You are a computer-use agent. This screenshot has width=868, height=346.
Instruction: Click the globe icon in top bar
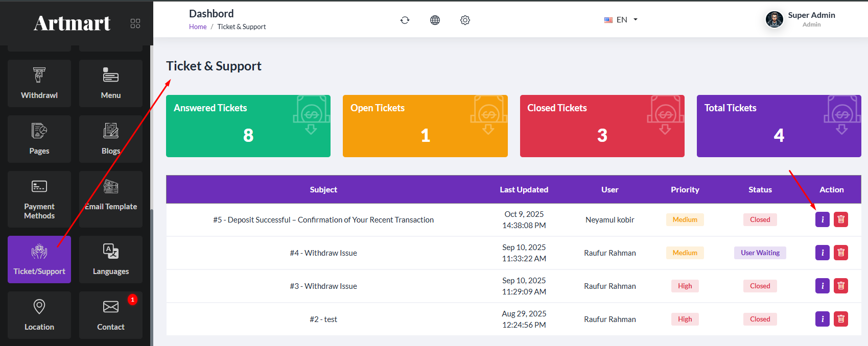tap(435, 20)
